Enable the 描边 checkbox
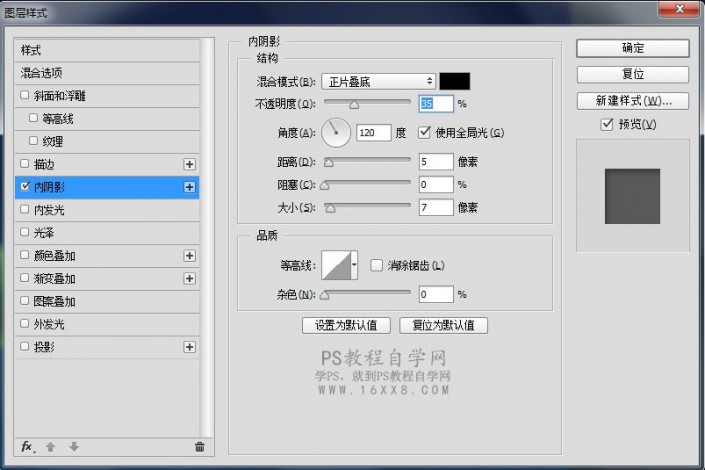 click(x=25, y=164)
